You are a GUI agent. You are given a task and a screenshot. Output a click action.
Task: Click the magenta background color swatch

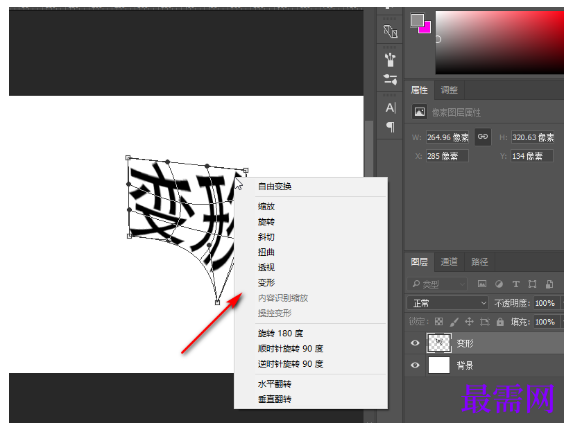[x=426, y=28]
